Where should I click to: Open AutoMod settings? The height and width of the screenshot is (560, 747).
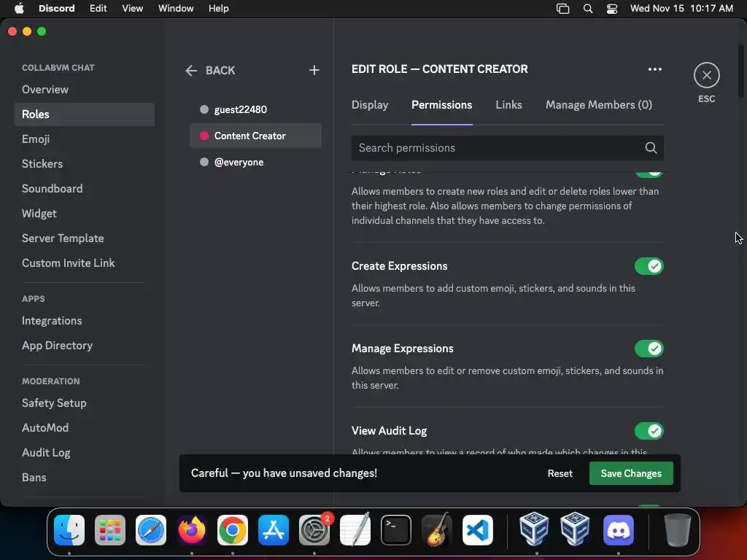(85, 427)
